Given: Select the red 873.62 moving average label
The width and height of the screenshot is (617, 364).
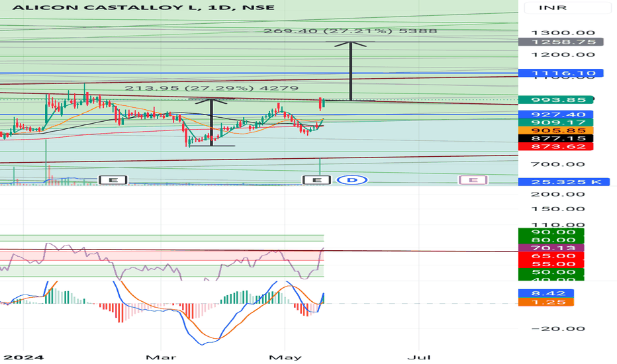Looking at the screenshot, I should [556, 146].
